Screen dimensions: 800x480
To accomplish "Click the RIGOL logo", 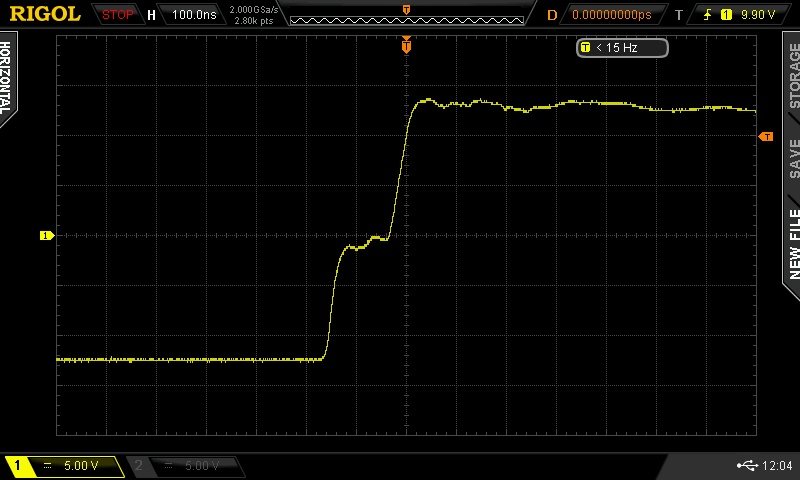I will (x=45, y=14).
